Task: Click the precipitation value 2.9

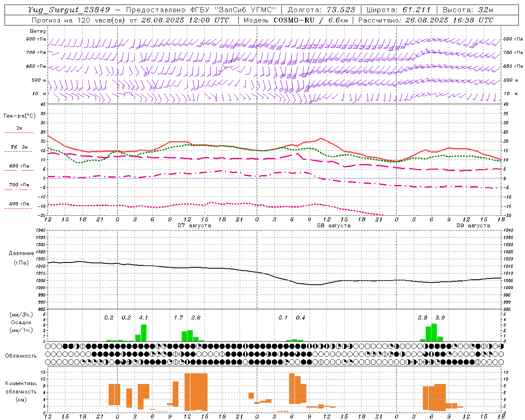Action: coord(422,318)
